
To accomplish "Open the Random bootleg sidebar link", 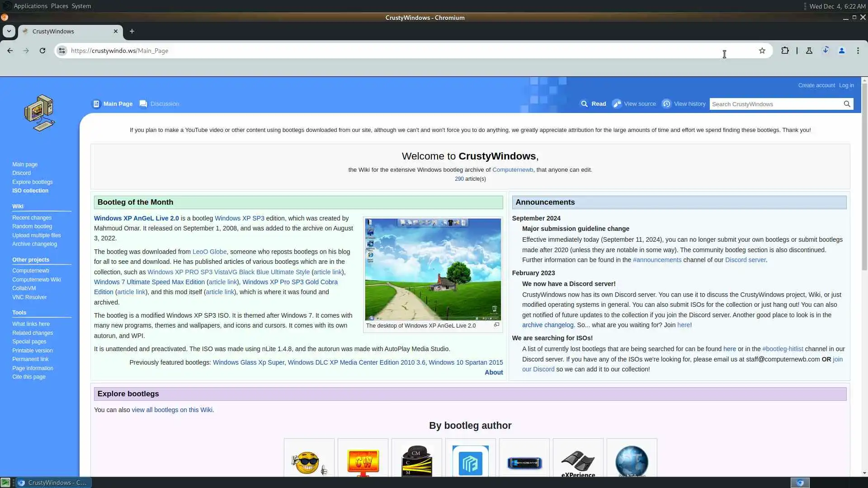I will pyautogui.click(x=32, y=226).
